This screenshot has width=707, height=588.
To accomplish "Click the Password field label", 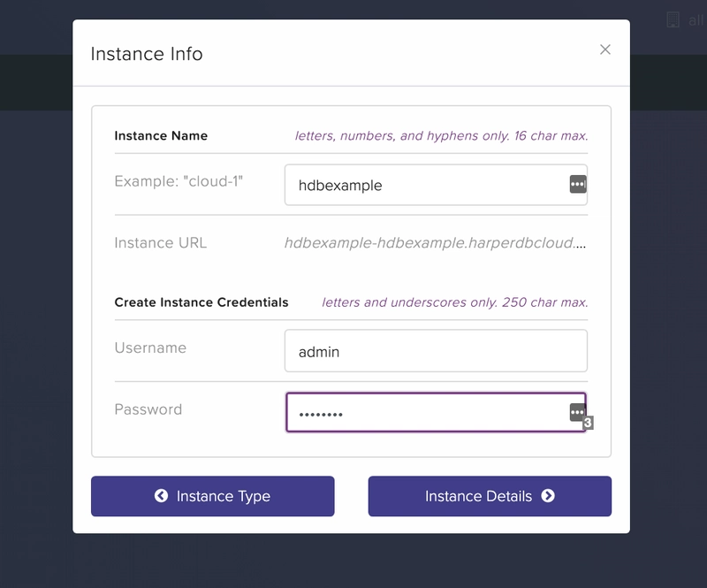I will (148, 409).
